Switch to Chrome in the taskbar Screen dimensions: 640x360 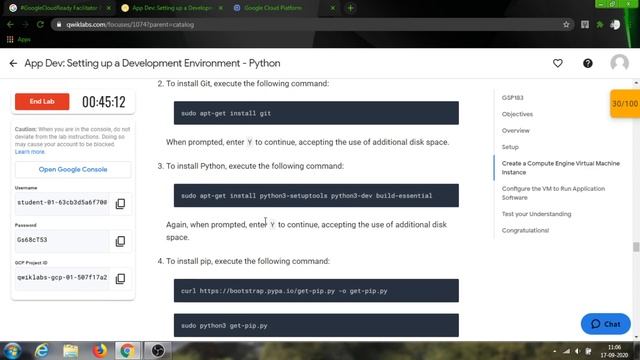[127, 351]
